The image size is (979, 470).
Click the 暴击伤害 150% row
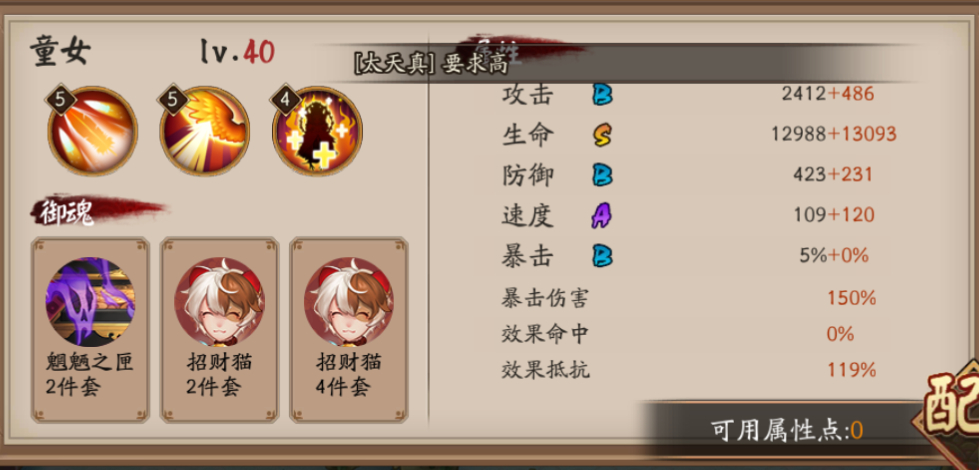point(689,298)
